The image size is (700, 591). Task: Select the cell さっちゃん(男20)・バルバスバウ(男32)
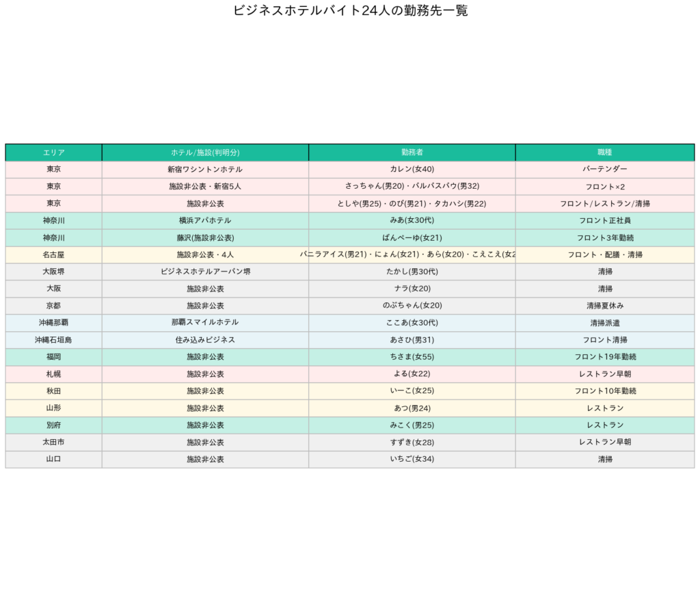point(412,186)
